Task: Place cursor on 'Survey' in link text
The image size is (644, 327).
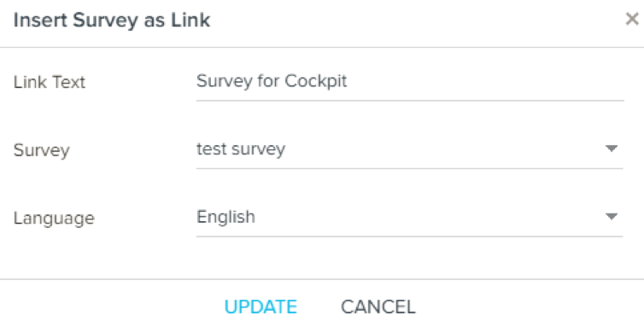Action: [225, 81]
